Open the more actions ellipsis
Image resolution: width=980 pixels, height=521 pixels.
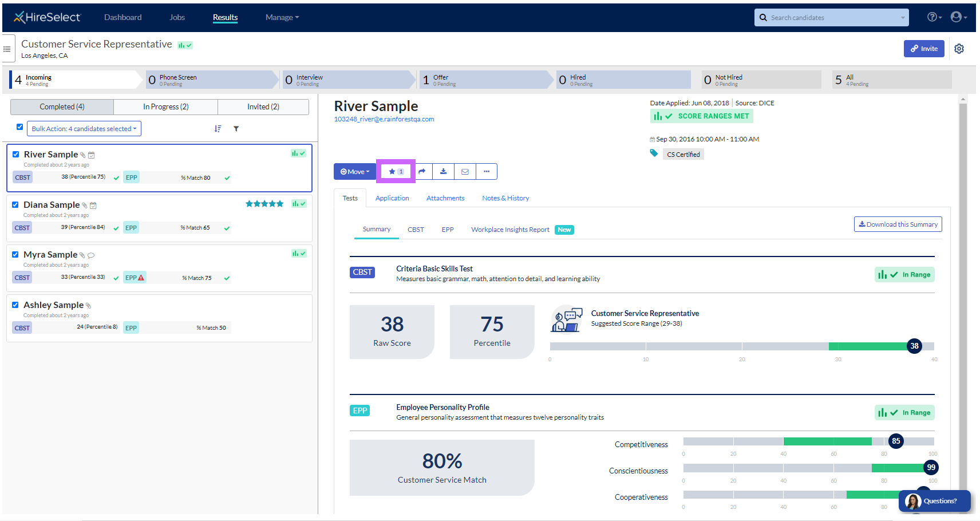pos(487,171)
